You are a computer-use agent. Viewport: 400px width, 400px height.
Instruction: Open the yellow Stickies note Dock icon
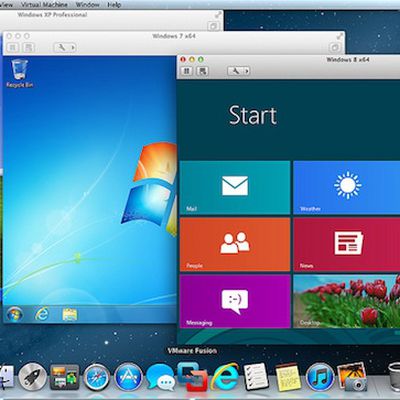[x=288, y=377]
